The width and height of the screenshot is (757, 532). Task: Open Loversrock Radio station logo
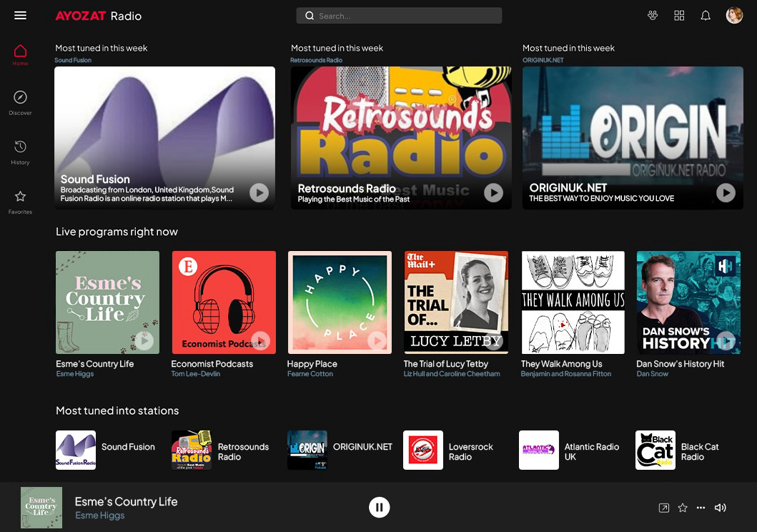tap(423, 450)
